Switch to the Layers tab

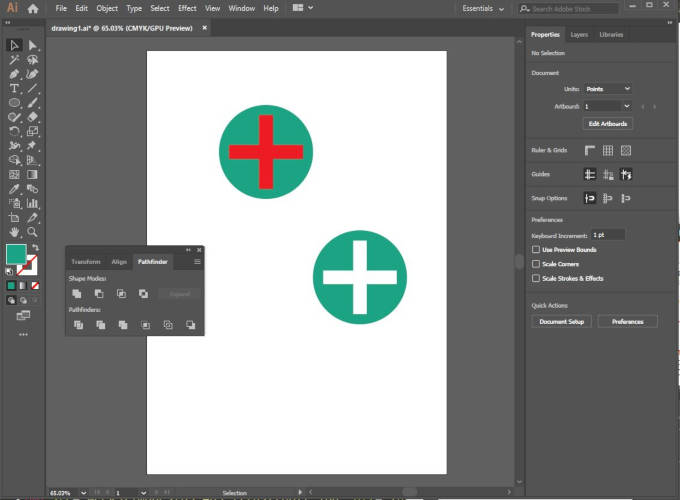(579, 35)
